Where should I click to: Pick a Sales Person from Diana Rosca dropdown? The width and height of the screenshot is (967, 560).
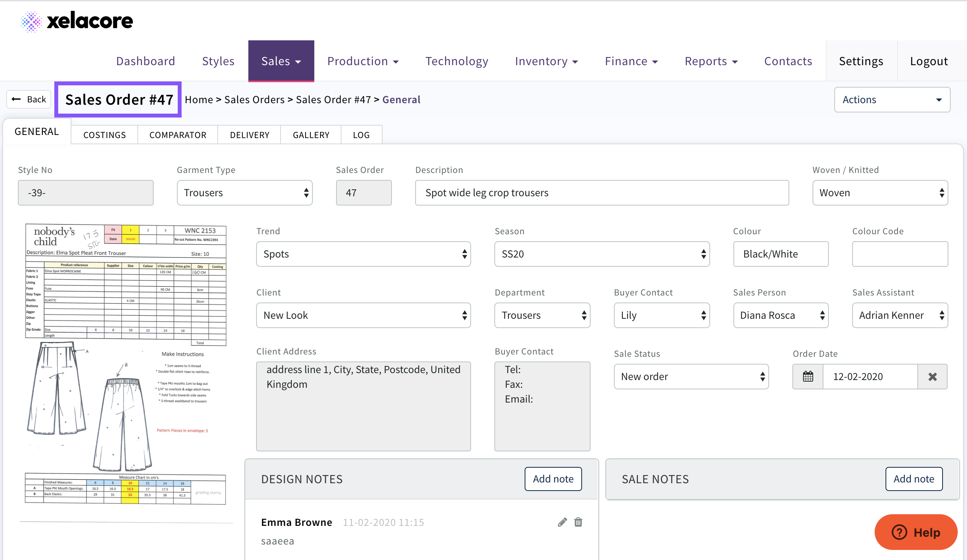(x=781, y=315)
